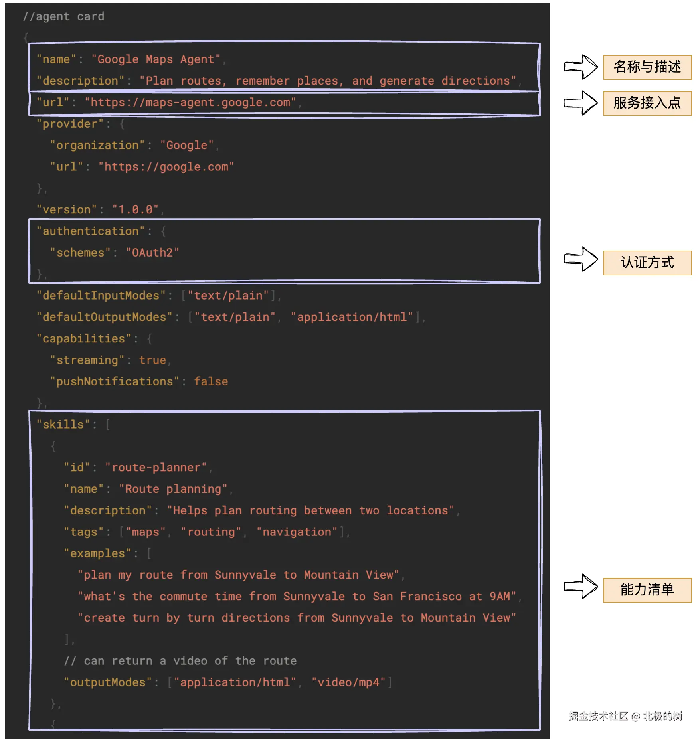
Task: Click "Helps plan routing between two locations"
Action: pyautogui.click(x=311, y=511)
